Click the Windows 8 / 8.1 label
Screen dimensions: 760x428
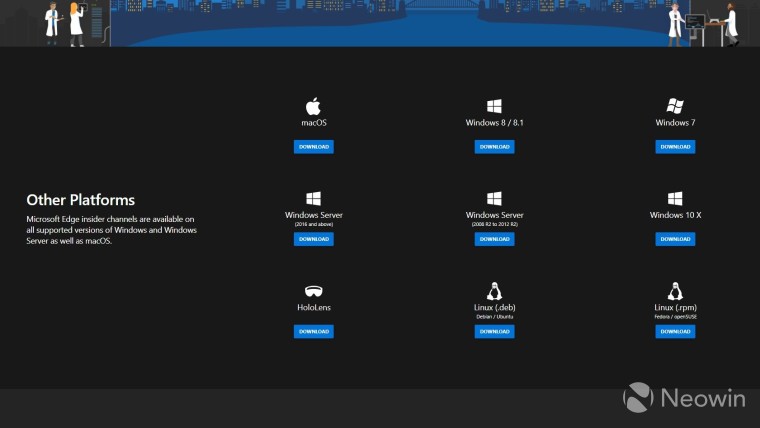[494, 123]
